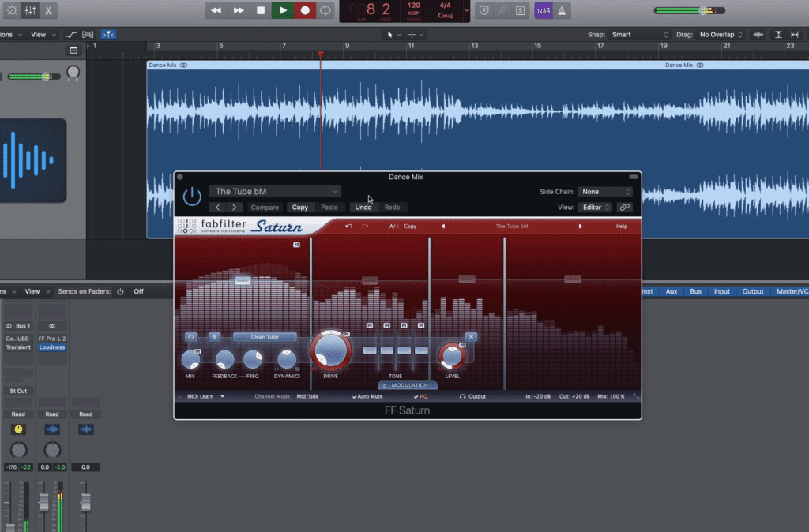The height and width of the screenshot is (532, 809).
Task: Click the Compare button
Action: [265, 208]
